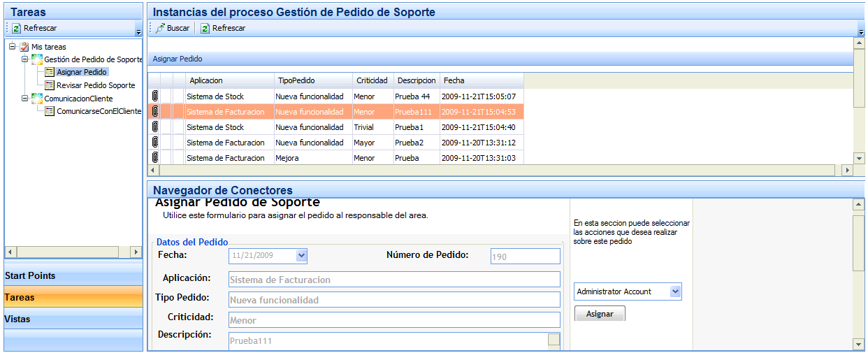868x353 pixels.
Task: Open the Fecha date picker dropdown
Action: tap(301, 256)
